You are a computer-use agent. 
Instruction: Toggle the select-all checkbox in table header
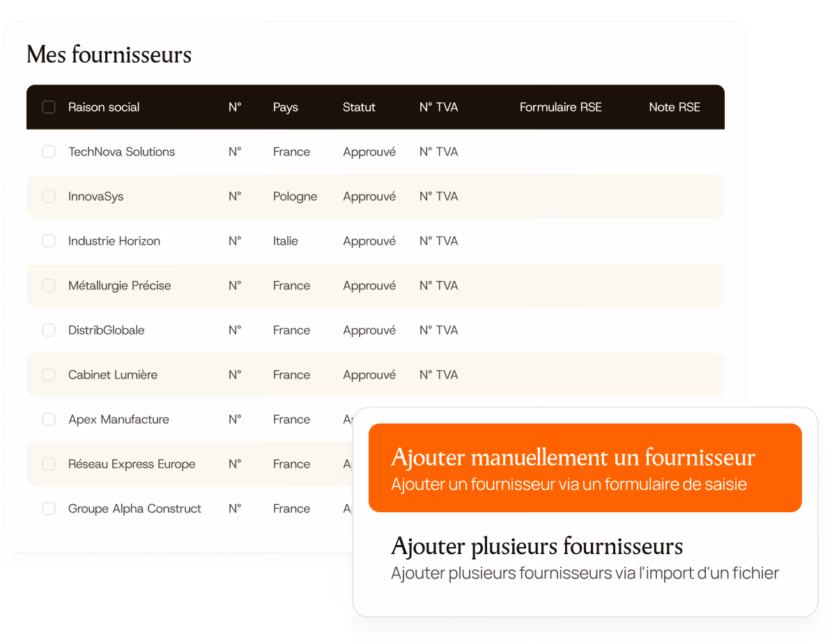pyautogui.click(x=49, y=107)
